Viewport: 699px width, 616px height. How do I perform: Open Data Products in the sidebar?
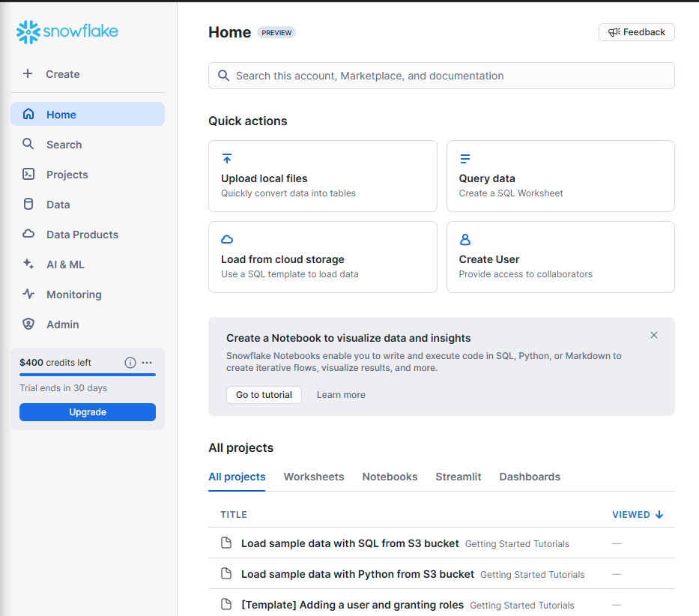click(88, 234)
